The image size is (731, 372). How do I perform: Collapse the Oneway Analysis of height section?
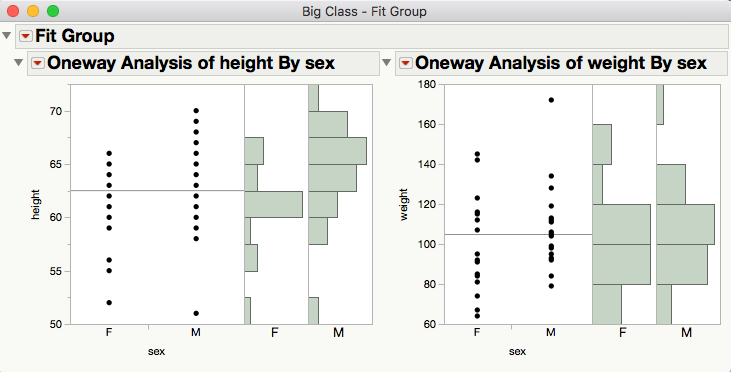pyautogui.click(x=18, y=62)
